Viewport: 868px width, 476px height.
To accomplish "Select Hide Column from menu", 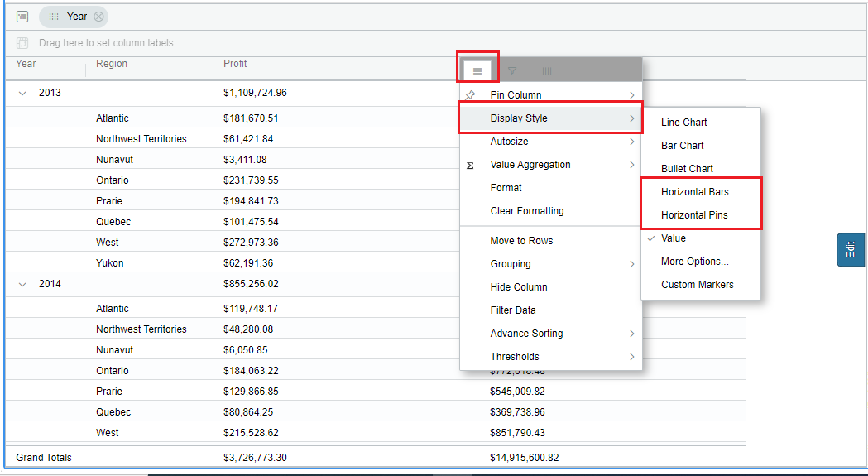I will click(518, 287).
